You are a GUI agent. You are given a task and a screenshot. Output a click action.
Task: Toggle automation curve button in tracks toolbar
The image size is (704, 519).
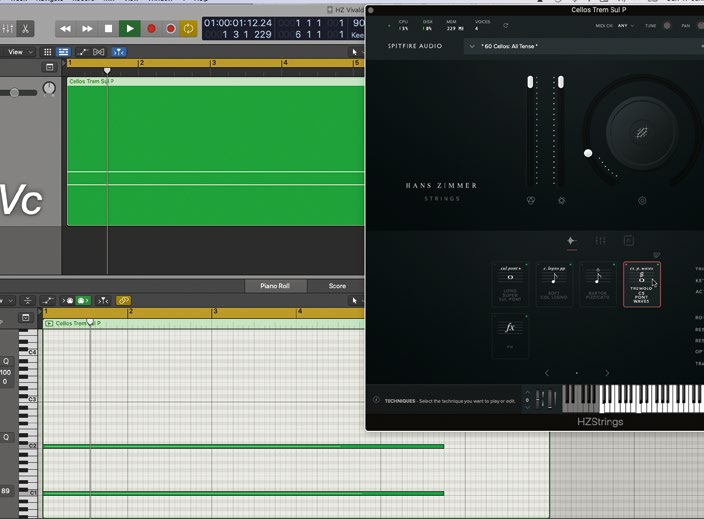82,52
